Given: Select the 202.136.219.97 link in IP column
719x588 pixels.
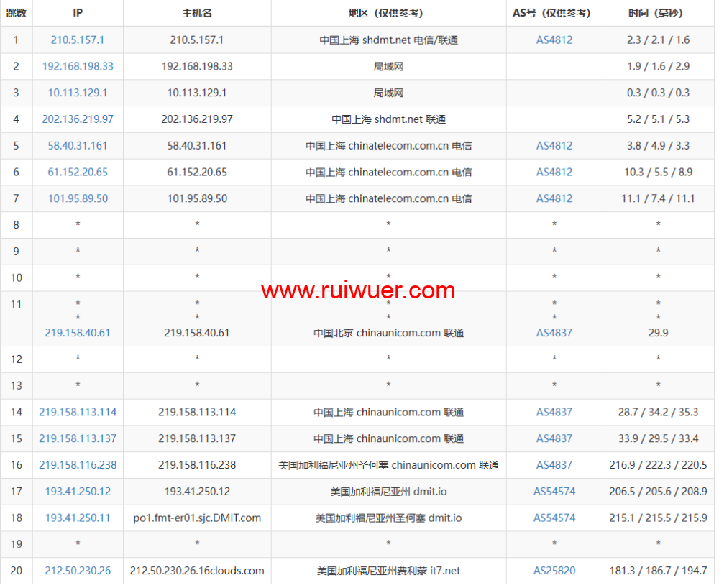Looking at the screenshot, I should 78,119.
